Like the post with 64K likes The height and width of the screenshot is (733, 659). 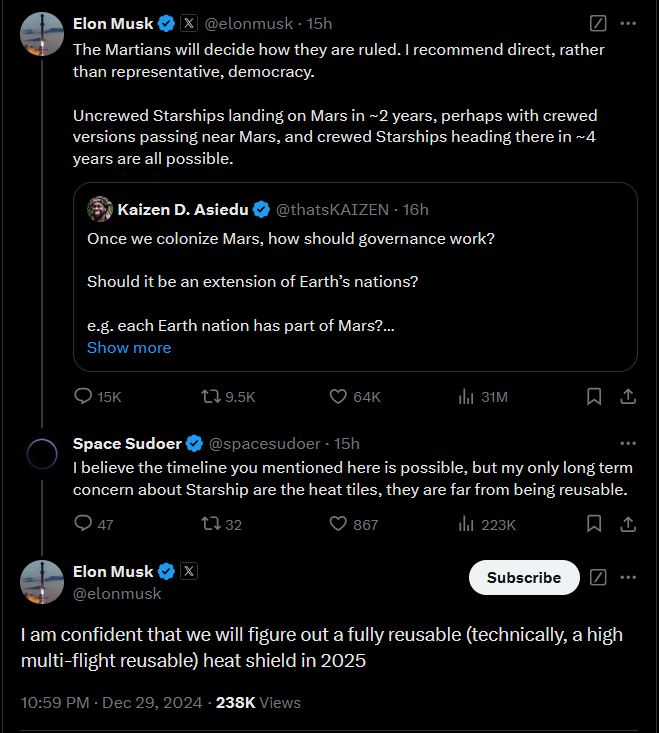[x=338, y=397]
